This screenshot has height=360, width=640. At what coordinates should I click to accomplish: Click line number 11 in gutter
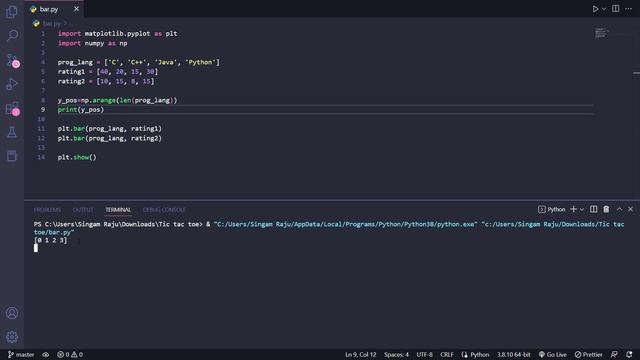click(41, 129)
